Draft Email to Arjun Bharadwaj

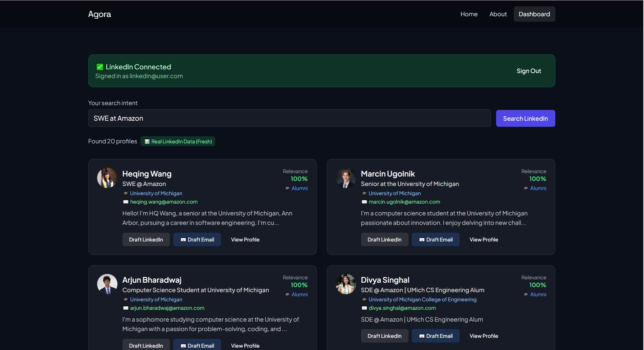197,344
